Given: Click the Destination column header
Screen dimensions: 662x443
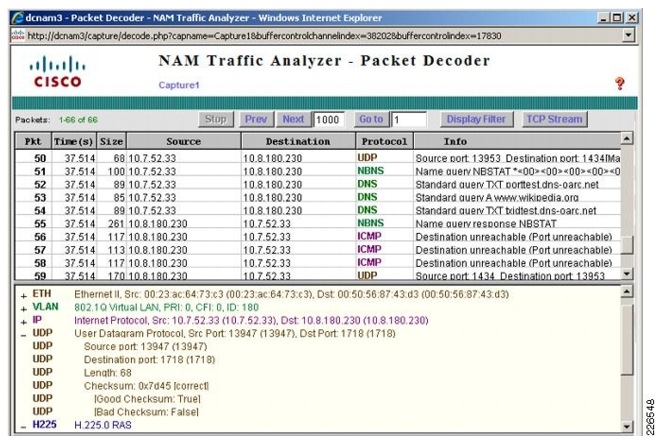Looking at the screenshot, I should coord(298,141).
